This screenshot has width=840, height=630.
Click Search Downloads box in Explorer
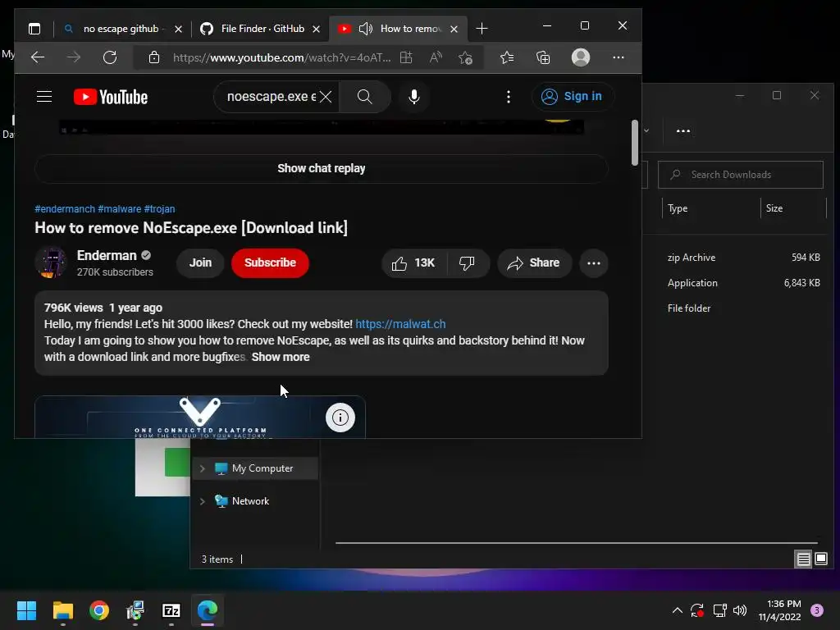pyautogui.click(x=741, y=175)
